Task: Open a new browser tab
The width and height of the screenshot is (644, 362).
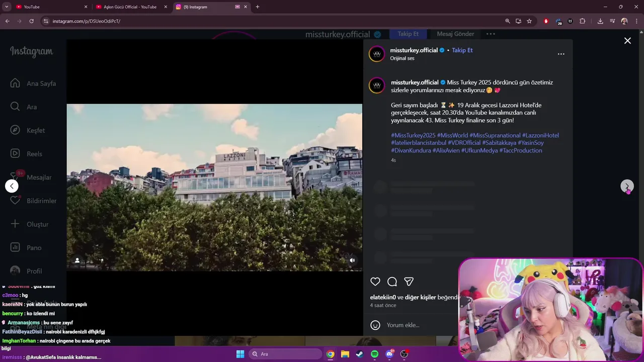Action: [258, 7]
